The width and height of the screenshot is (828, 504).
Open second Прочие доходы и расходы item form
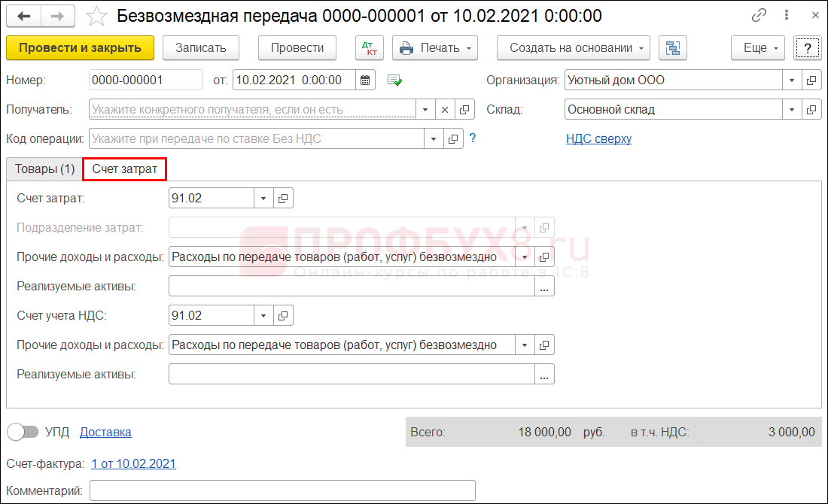(x=544, y=345)
